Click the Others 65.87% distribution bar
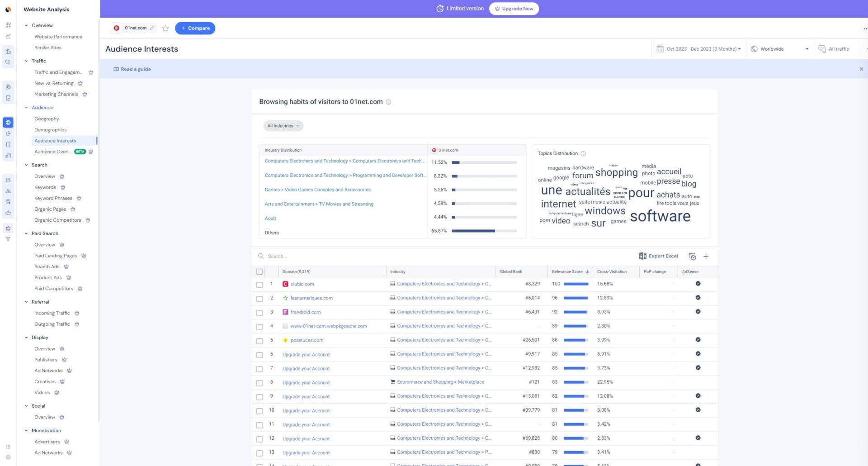Image resolution: width=868 pixels, height=466 pixels. pyautogui.click(x=484, y=231)
